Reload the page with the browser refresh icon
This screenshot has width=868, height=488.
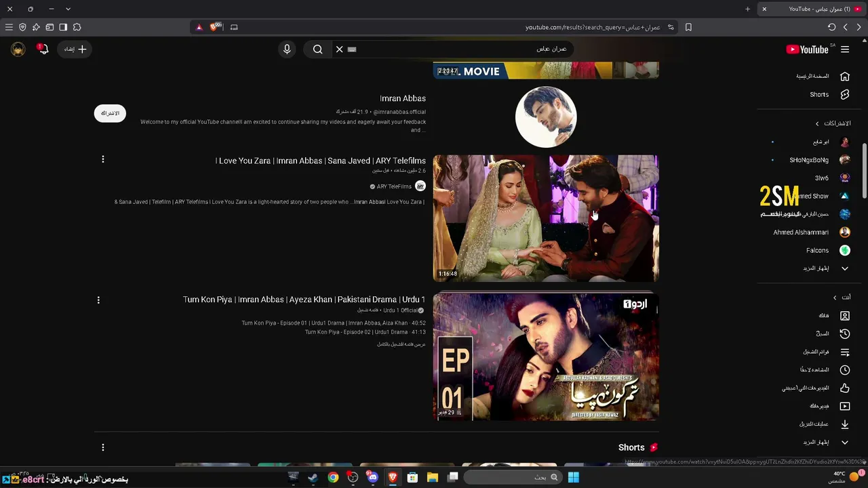pyautogui.click(x=831, y=27)
